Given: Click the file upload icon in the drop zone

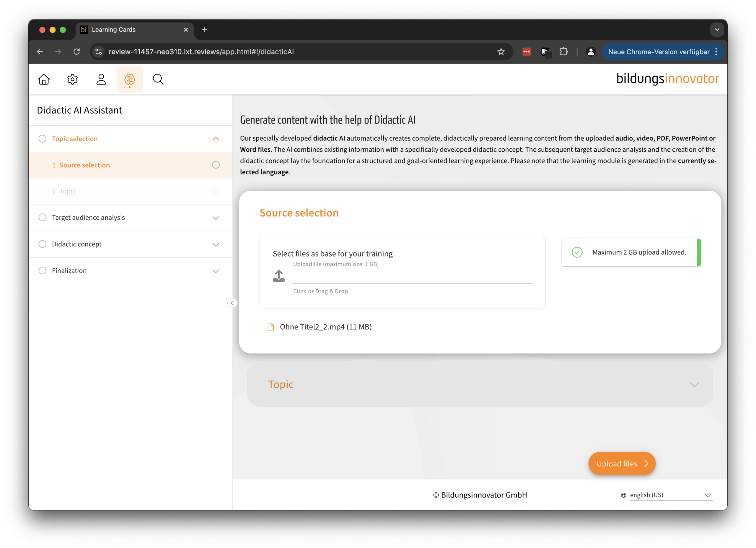Looking at the screenshot, I should (279, 276).
